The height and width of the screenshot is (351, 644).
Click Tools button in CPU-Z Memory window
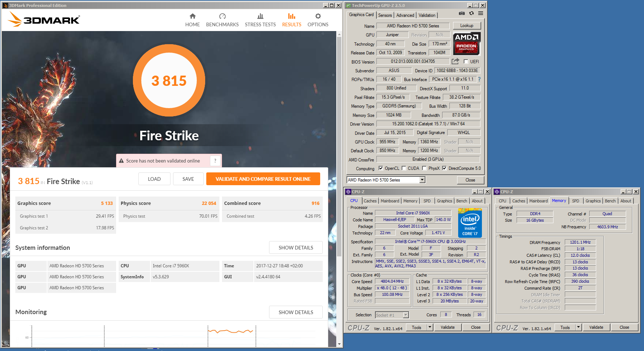[x=565, y=327]
